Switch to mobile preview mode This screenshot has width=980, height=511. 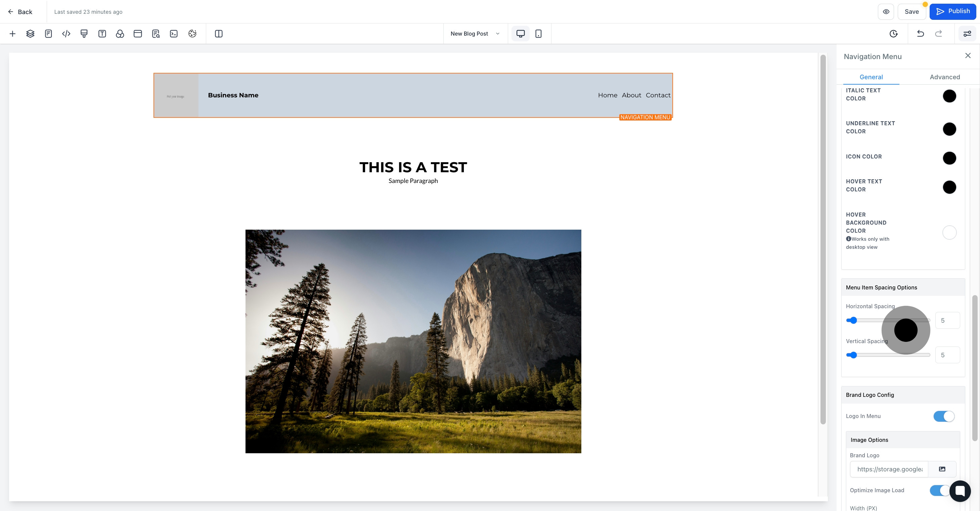click(x=538, y=34)
